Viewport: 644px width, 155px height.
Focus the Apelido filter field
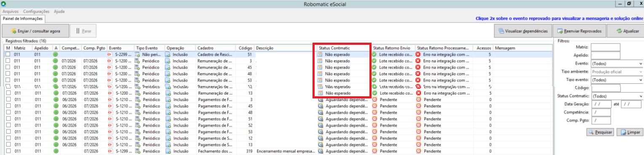(606, 55)
